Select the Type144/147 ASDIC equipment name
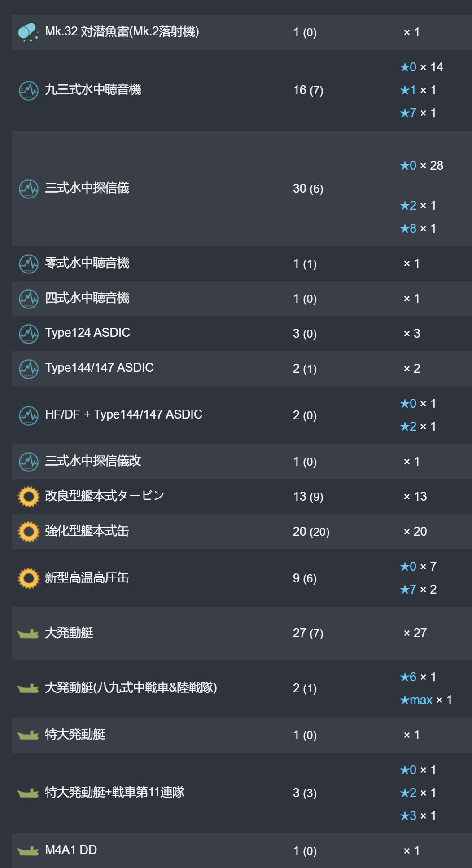 99,368
